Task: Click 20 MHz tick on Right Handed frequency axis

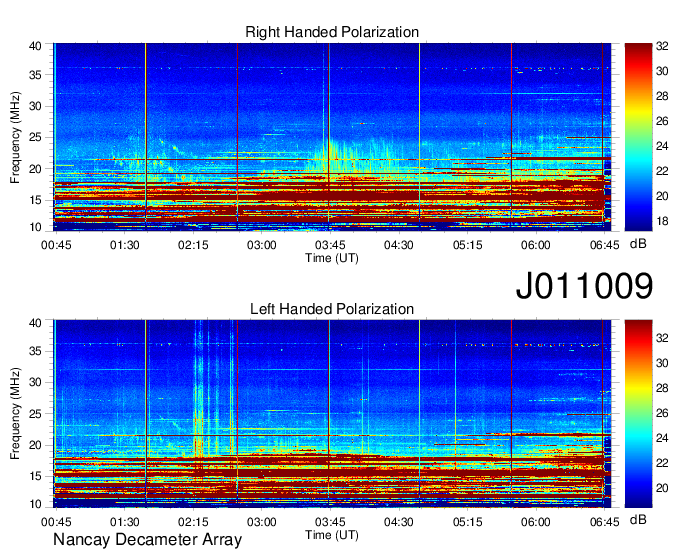Action: [35, 169]
